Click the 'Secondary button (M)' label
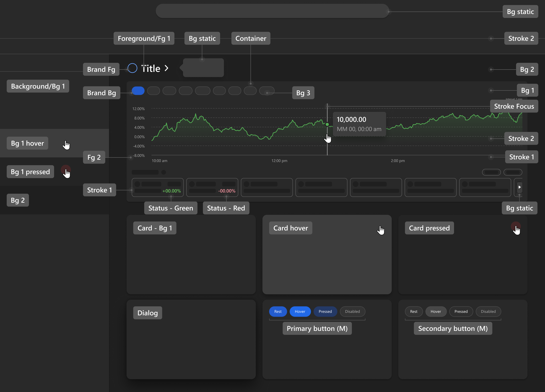Viewport: 545px width, 392px height. [453, 328]
